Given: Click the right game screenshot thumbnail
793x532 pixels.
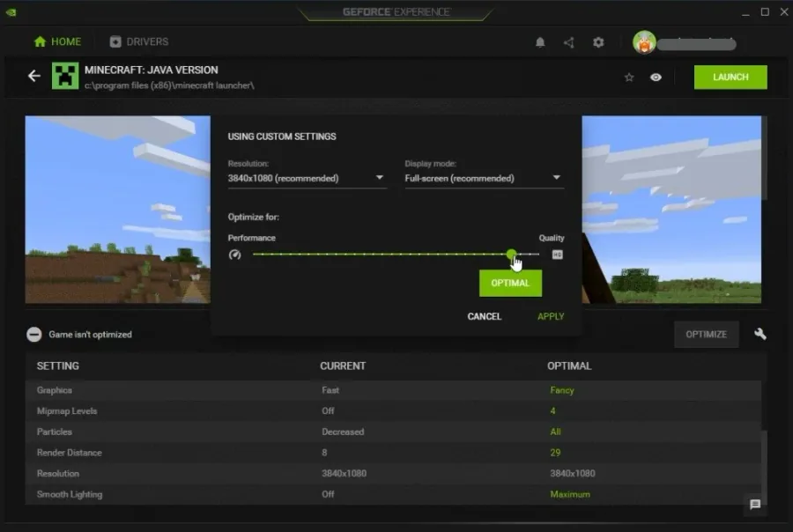Looking at the screenshot, I should click(671, 210).
